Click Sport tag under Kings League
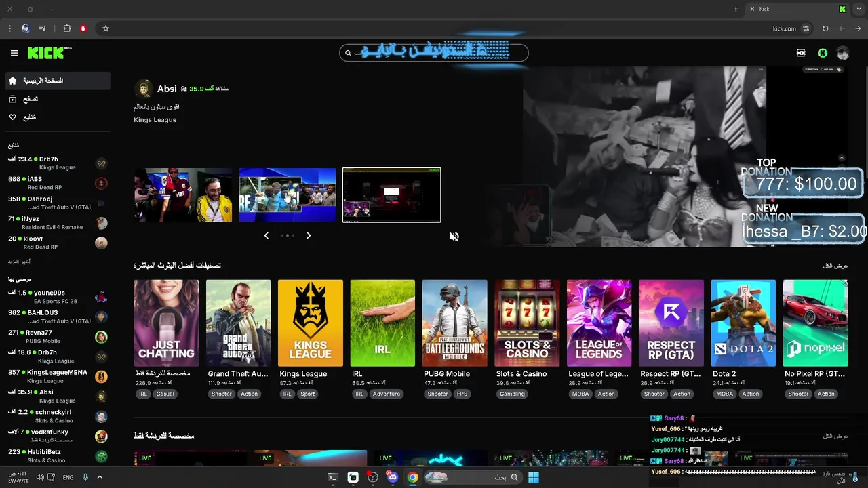The height and width of the screenshot is (488, 868). [x=308, y=394]
